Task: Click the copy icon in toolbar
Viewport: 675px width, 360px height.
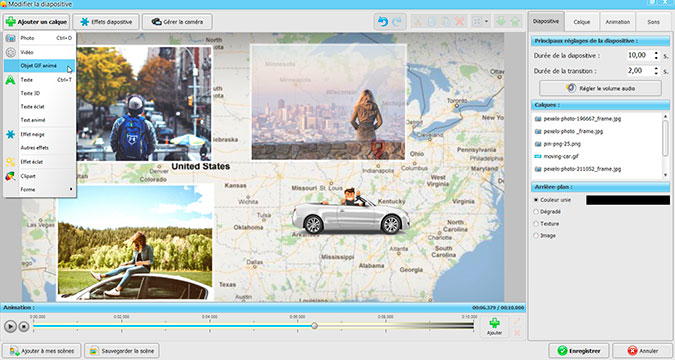Action: (x=432, y=22)
